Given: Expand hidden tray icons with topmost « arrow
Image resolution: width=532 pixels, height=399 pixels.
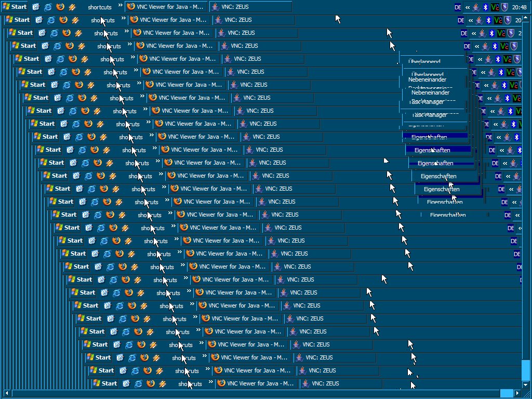Looking at the screenshot, I should point(468,7).
